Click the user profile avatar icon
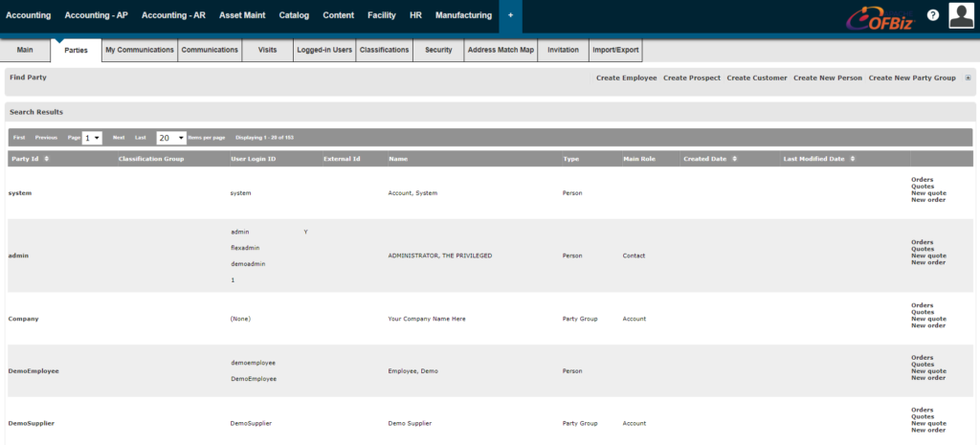Screen dimensions: 980x445 [962, 15]
